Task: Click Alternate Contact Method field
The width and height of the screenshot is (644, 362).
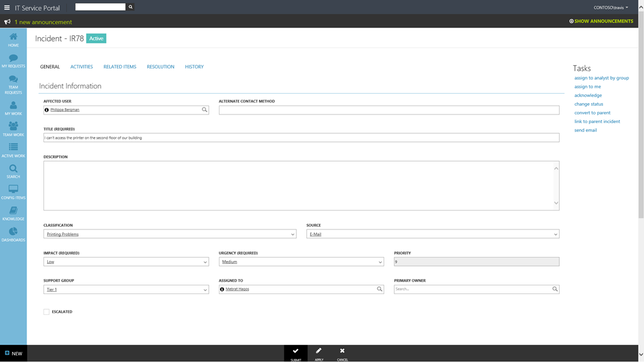Action: point(389,110)
